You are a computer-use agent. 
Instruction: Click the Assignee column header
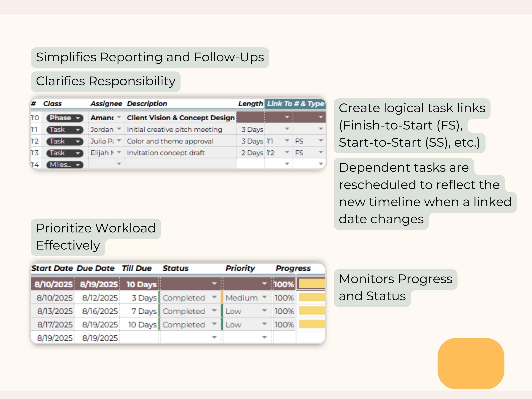click(106, 104)
